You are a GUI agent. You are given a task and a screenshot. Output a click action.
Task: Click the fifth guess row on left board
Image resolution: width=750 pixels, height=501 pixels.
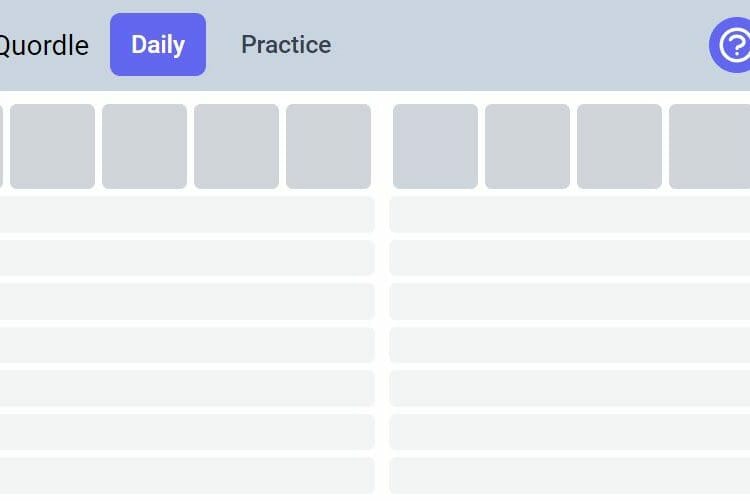point(187,345)
